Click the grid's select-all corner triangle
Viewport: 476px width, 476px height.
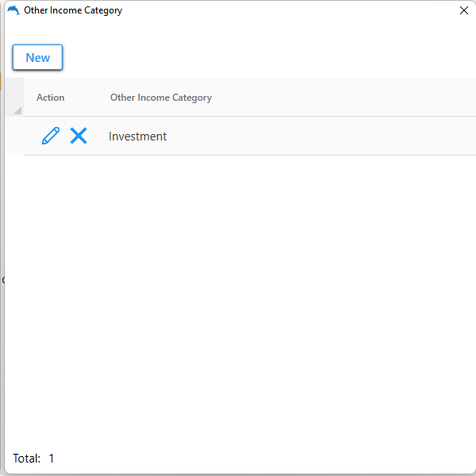pyautogui.click(x=17, y=109)
